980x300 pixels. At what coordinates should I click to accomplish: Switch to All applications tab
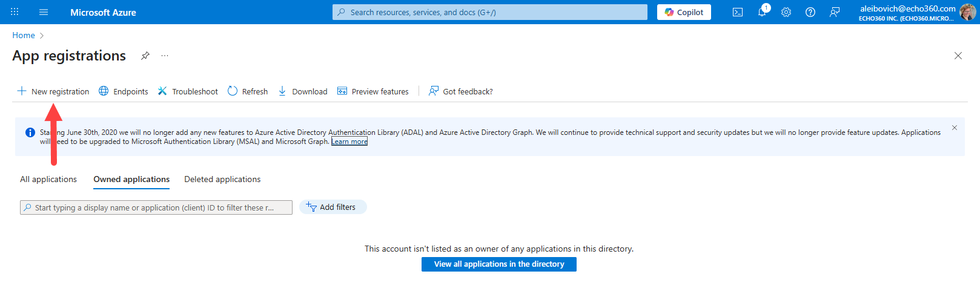coord(48,179)
